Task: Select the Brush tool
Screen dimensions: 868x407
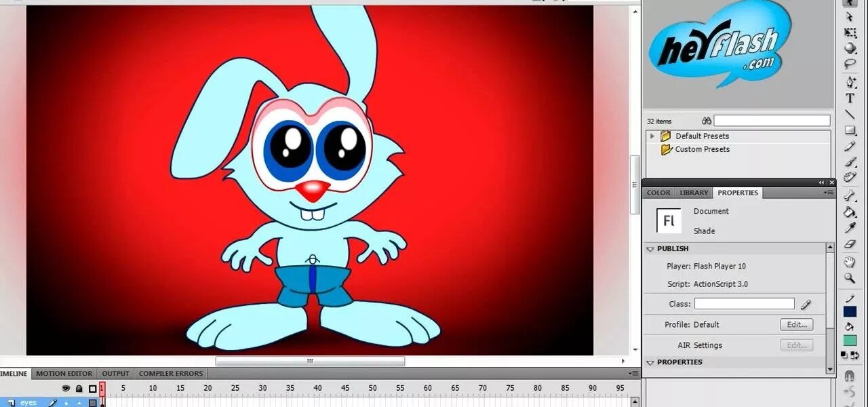Action: (850, 162)
